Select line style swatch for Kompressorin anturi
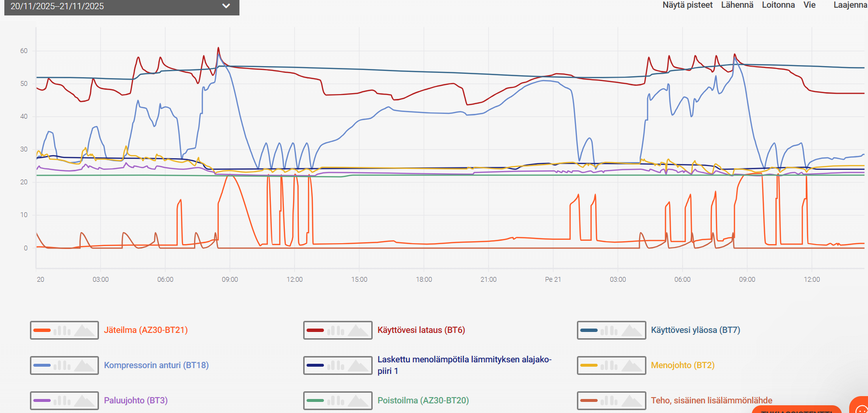 [42, 366]
